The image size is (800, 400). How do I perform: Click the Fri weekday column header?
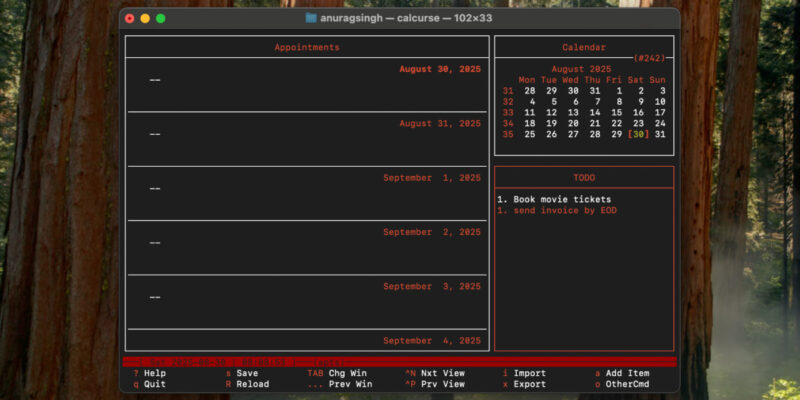pos(614,80)
